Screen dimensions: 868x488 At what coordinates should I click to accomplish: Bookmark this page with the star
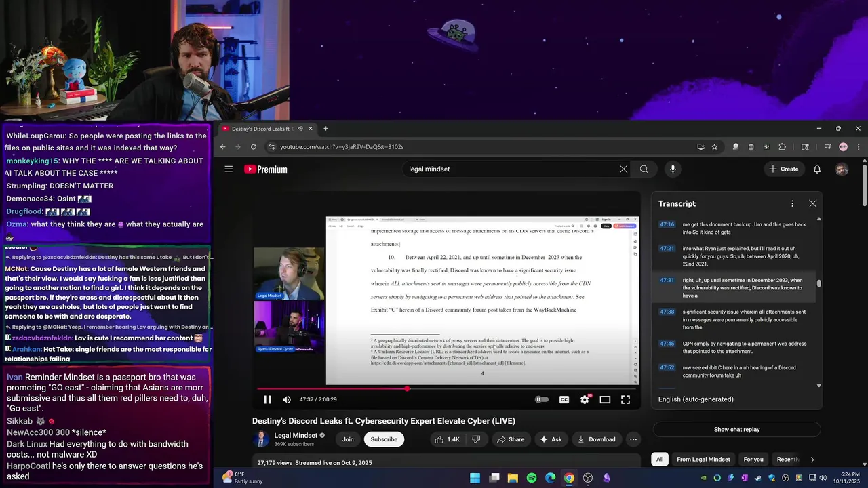point(714,146)
